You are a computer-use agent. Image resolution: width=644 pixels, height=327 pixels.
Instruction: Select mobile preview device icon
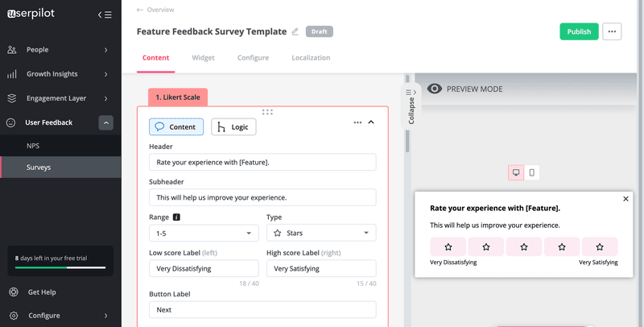point(532,172)
